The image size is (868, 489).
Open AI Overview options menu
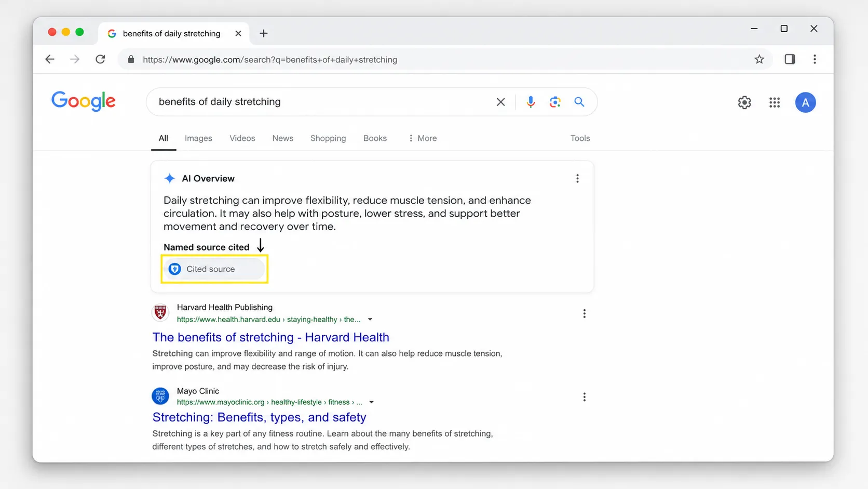point(577,178)
